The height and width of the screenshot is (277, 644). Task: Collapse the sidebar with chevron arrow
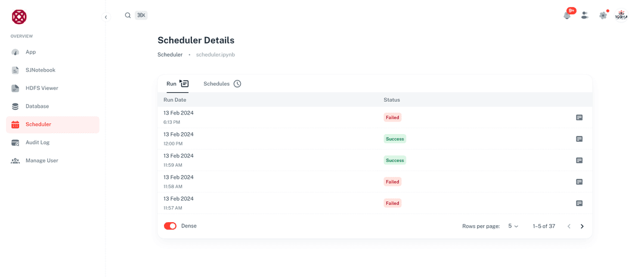[x=106, y=17]
